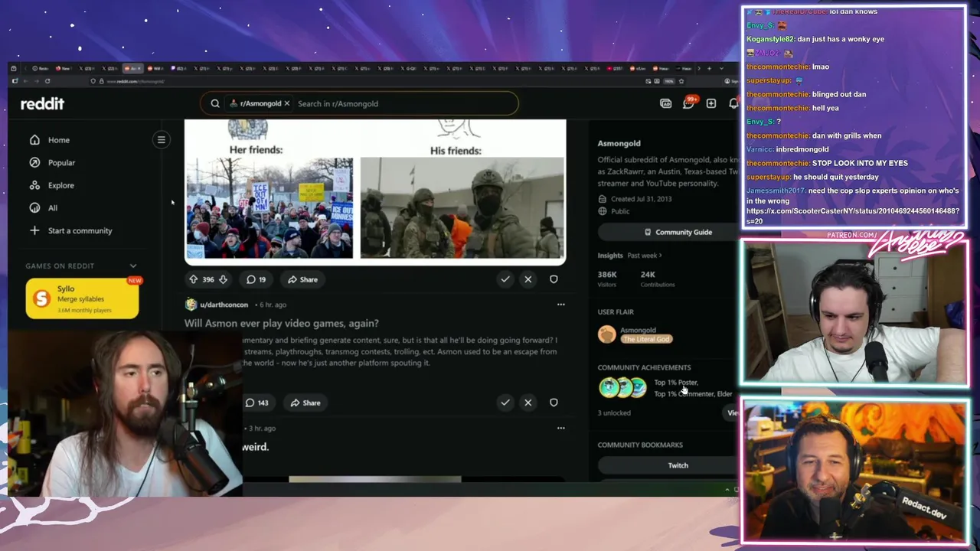The width and height of the screenshot is (980, 551).
Task: Open the Reddit advertise icon
Action: 665,103
